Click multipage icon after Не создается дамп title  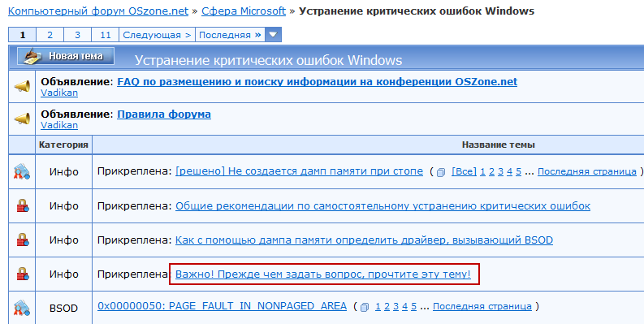coord(441,172)
